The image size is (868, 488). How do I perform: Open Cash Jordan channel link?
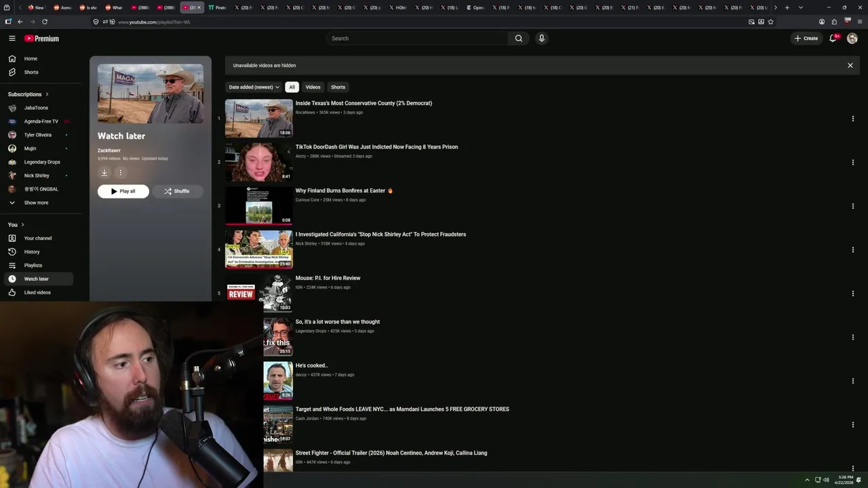(x=307, y=418)
